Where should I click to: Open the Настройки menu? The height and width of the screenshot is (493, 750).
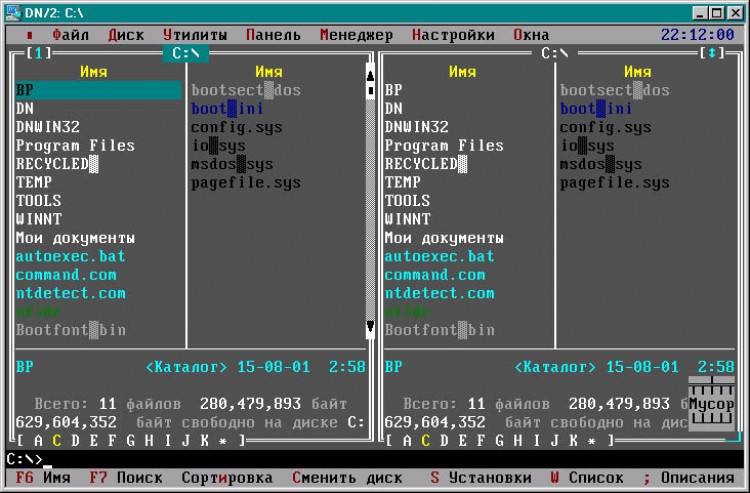point(453,35)
